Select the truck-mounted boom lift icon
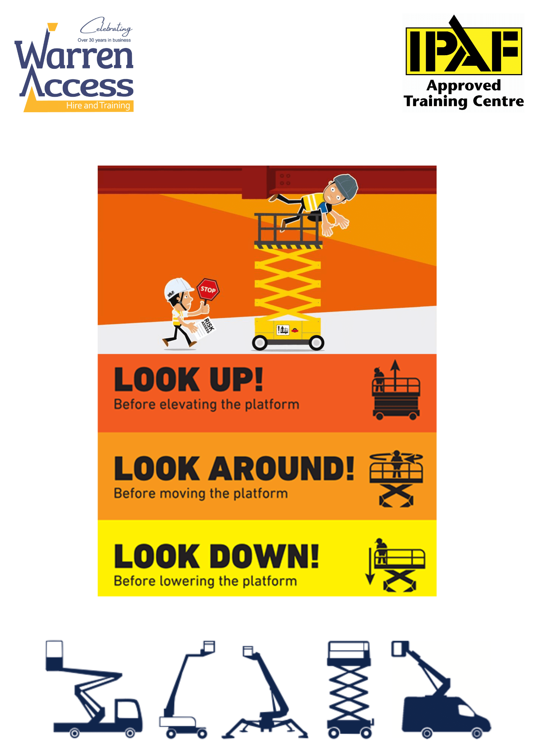 pyautogui.click(x=94, y=689)
